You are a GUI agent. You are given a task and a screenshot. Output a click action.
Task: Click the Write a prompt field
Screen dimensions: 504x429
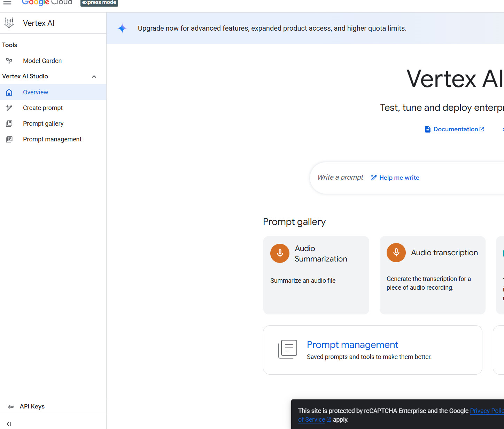pos(340,178)
